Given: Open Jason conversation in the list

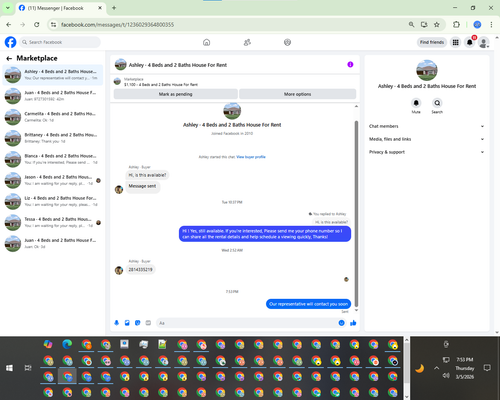Looking at the screenshot, I should point(53,180).
